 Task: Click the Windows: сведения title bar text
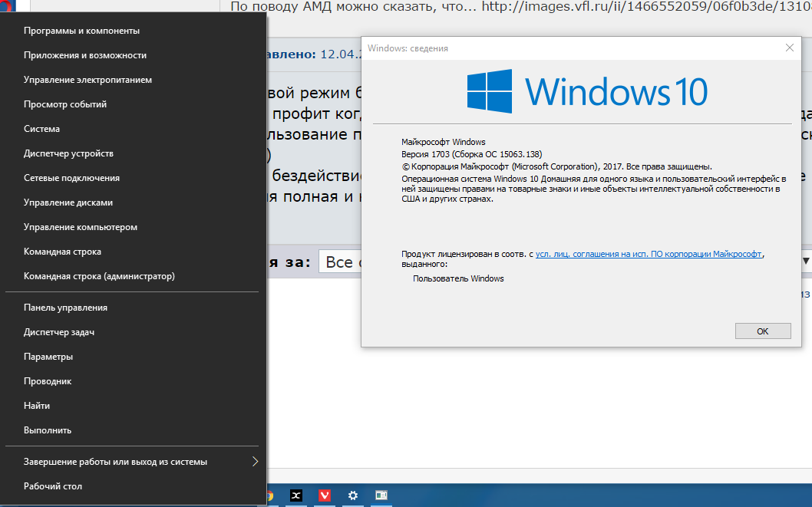point(408,48)
